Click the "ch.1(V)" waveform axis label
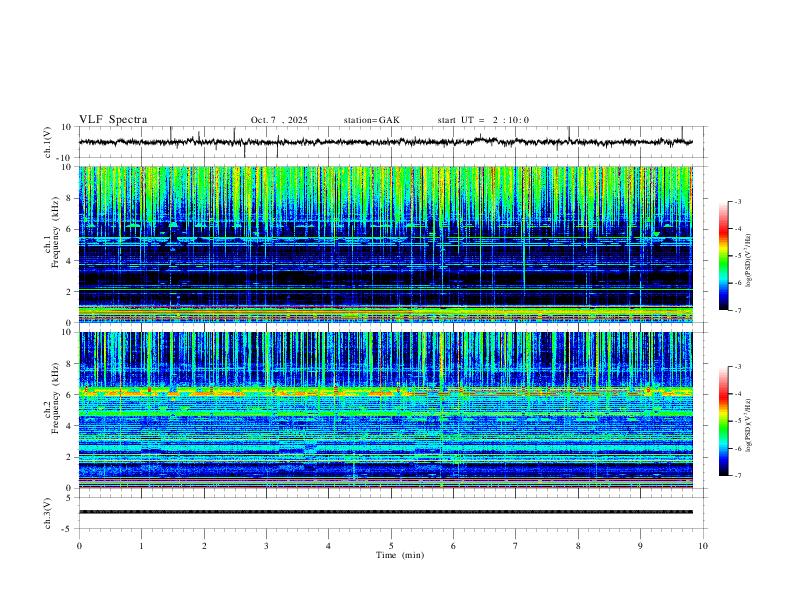The width and height of the screenshot is (792, 612). (48, 142)
